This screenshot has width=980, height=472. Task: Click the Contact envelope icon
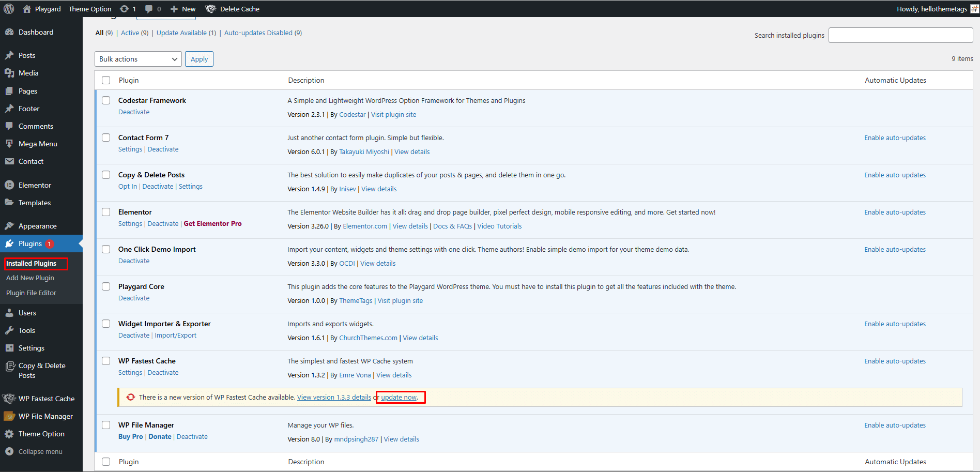click(x=9, y=161)
